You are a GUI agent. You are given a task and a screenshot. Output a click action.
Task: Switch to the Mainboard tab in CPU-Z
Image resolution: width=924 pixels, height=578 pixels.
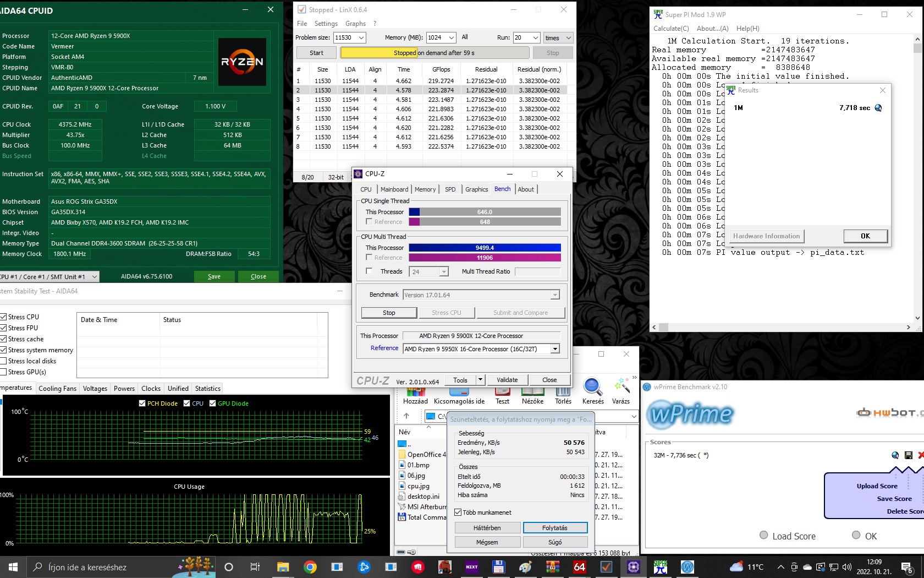(x=394, y=189)
